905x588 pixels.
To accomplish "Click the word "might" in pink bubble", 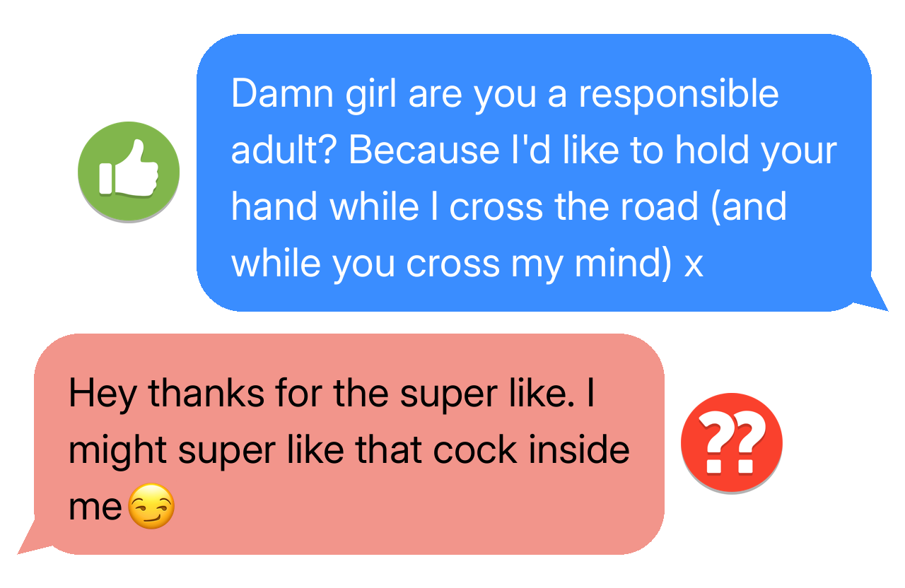I will click(x=117, y=452).
